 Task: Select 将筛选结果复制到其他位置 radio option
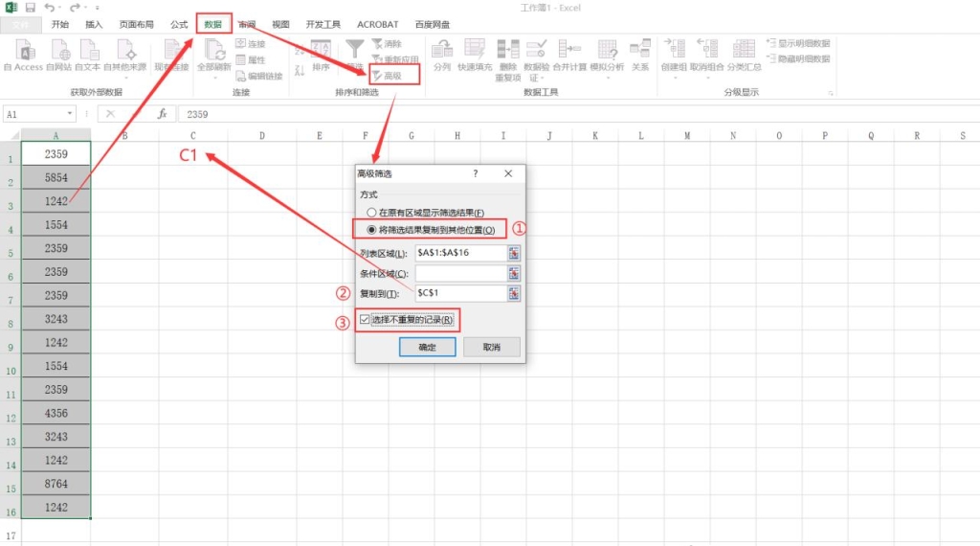(371, 230)
